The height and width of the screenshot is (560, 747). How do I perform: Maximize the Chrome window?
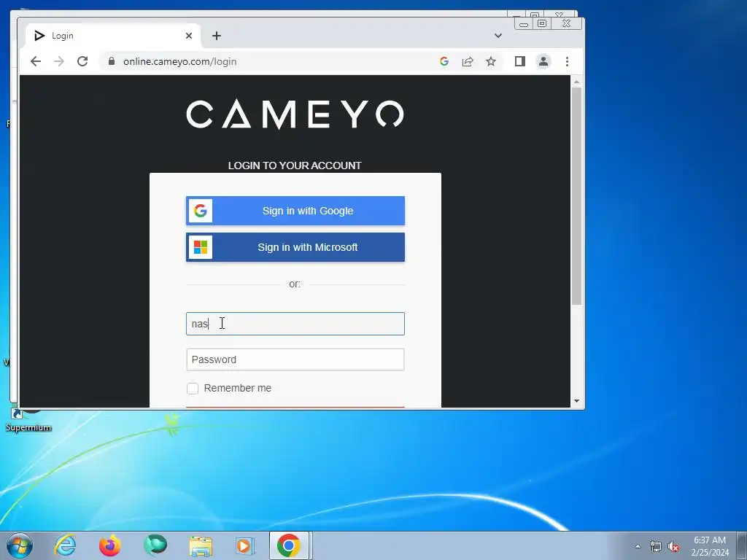point(542,23)
